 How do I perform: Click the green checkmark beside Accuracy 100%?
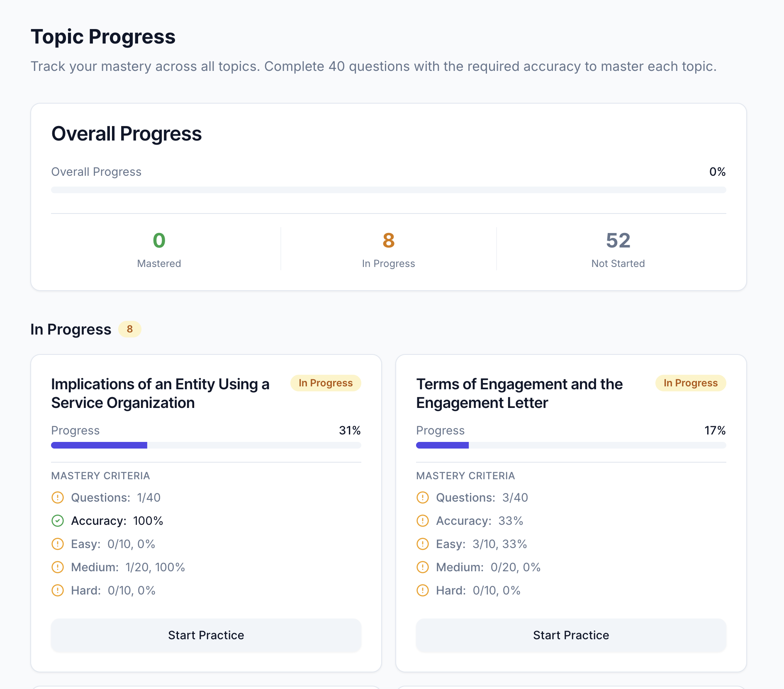click(x=58, y=521)
